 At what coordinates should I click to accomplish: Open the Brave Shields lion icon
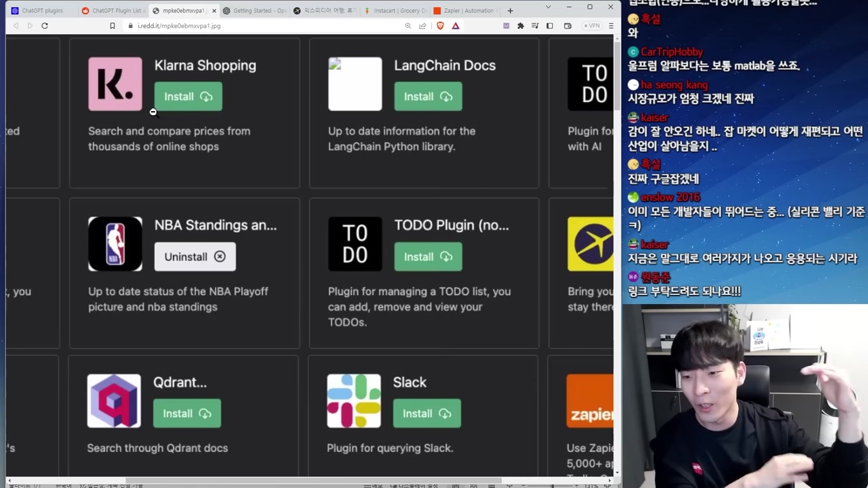pos(440,26)
